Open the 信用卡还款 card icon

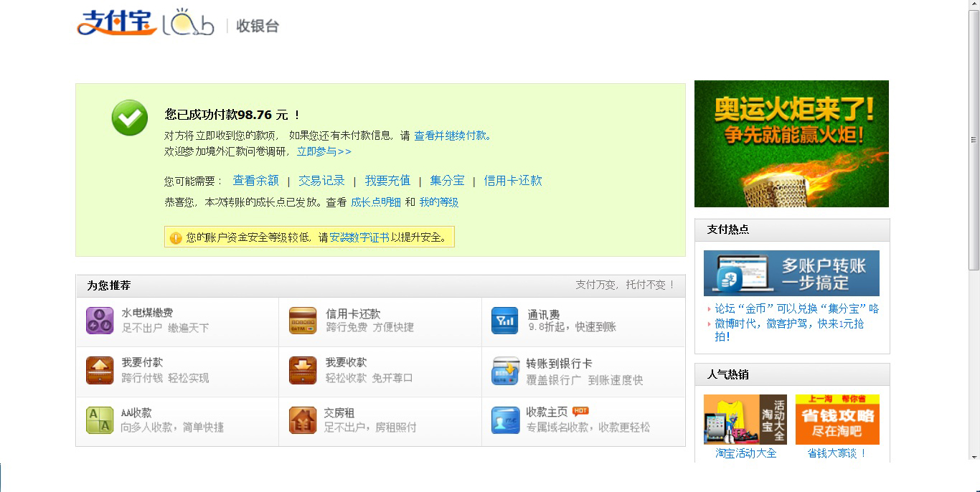tap(303, 321)
